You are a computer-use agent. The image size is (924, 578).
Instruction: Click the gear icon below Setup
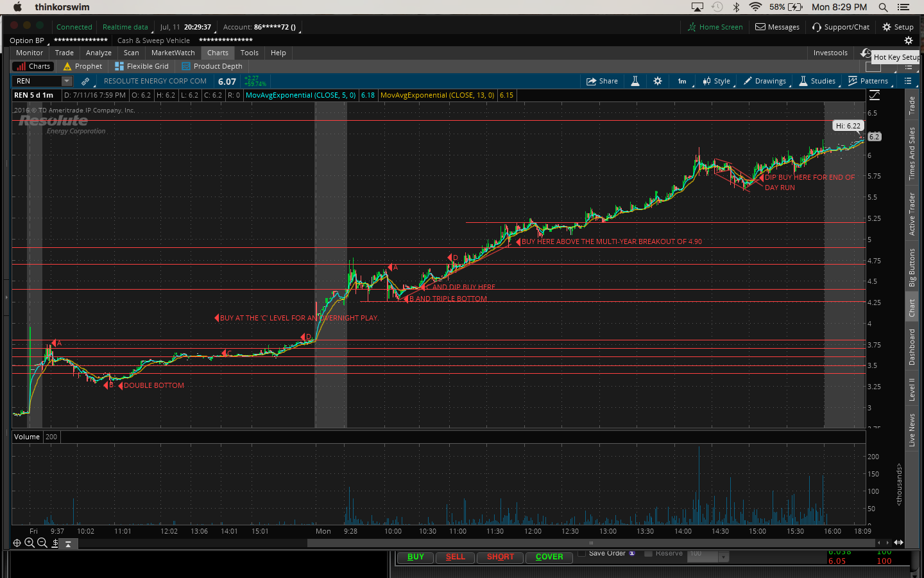point(909,40)
